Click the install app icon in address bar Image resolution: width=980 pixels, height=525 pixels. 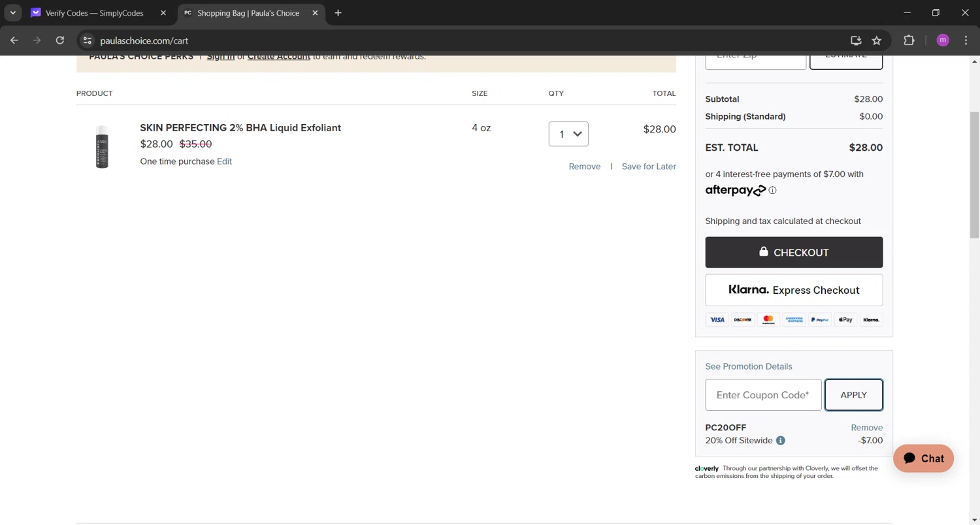[856, 40]
